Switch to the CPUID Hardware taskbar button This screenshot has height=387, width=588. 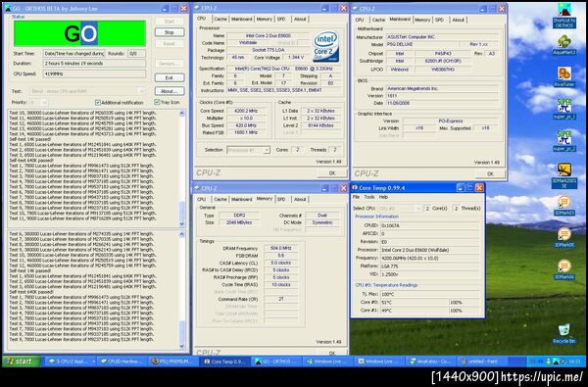(122, 362)
